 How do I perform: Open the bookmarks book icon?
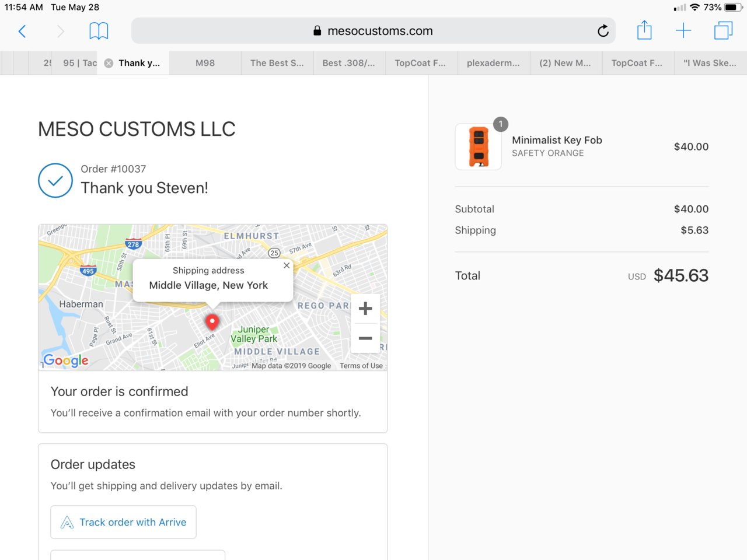pos(99,31)
